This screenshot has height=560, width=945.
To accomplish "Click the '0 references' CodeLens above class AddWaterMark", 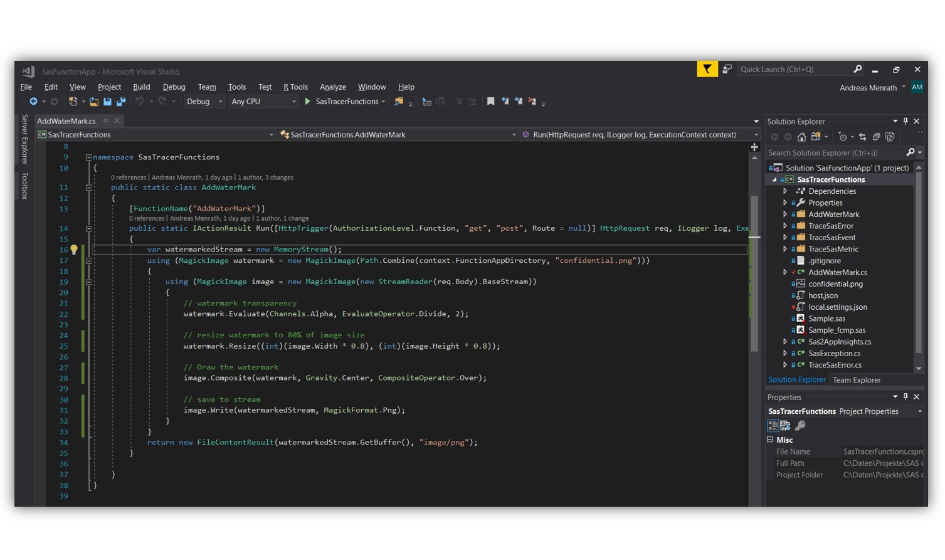I will pyautogui.click(x=129, y=177).
